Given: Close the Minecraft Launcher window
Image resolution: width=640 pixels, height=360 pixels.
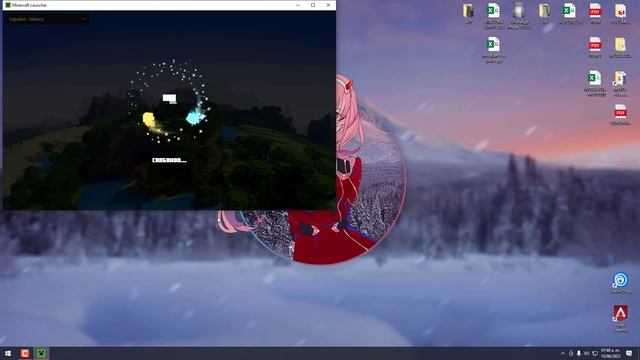Looking at the screenshot, I should point(328,5).
